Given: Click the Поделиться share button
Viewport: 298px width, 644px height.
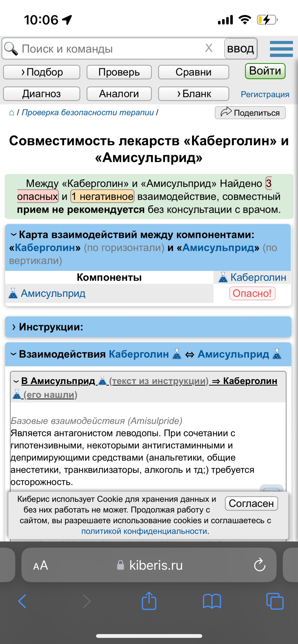Looking at the screenshot, I should 250,113.
